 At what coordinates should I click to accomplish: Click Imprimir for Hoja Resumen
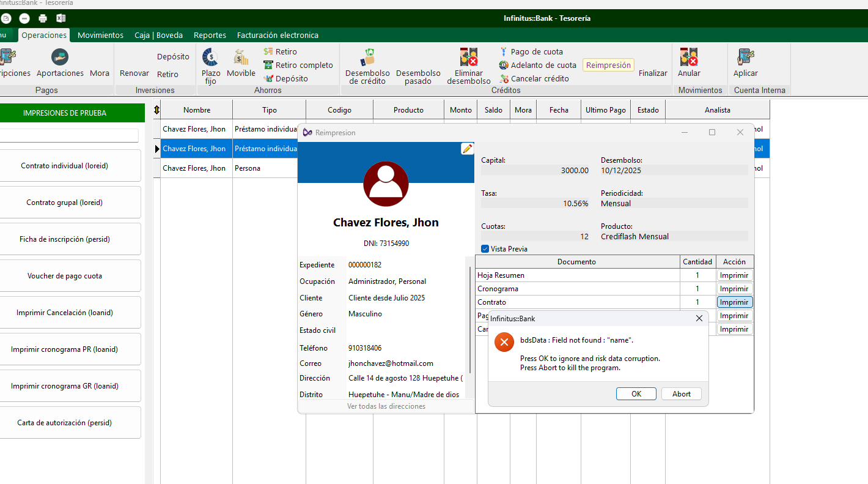click(734, 275)
